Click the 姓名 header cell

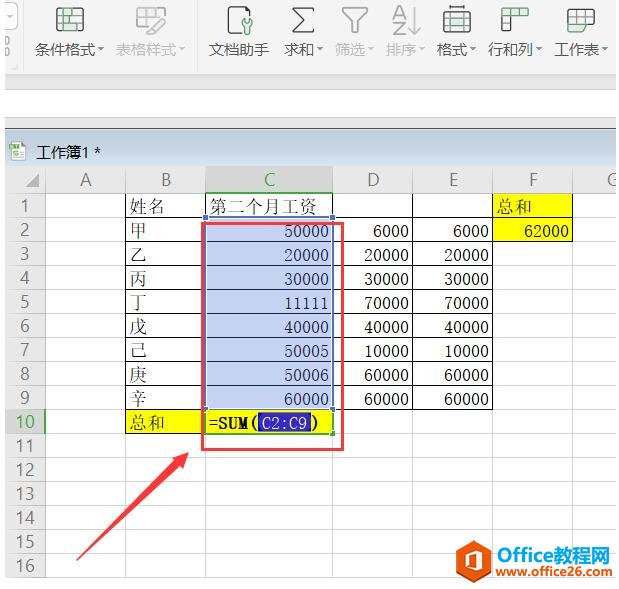coord(165,206)
